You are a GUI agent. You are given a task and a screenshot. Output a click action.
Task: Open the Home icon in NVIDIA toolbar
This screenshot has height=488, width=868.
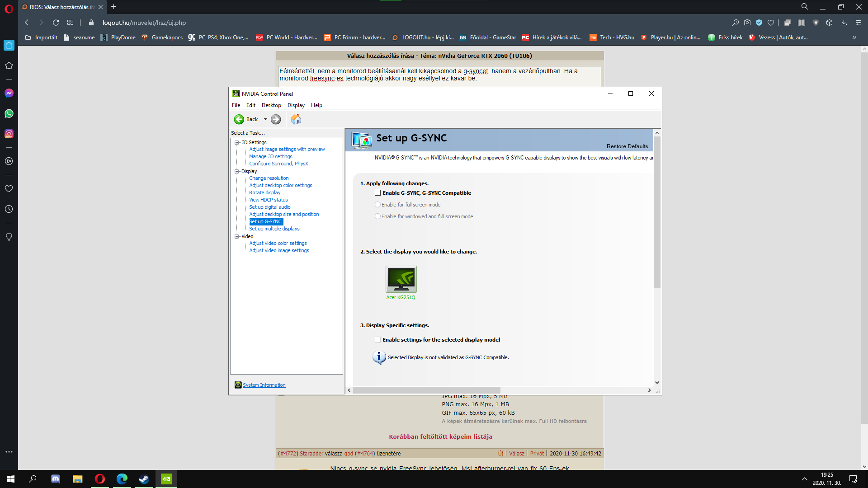[296, 119]
